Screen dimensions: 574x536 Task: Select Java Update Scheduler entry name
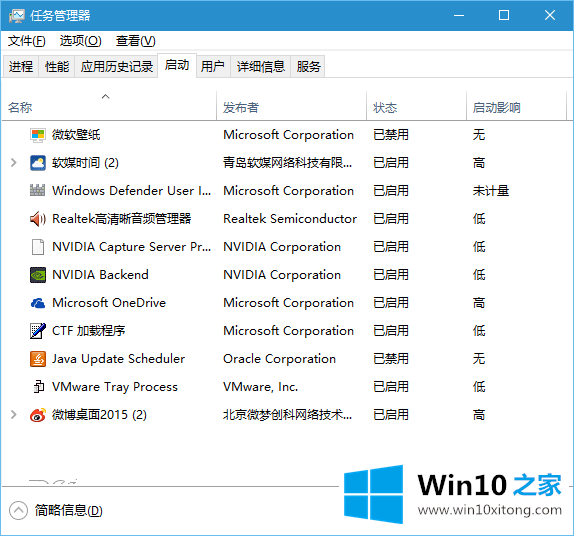click(x=118, y=359)
